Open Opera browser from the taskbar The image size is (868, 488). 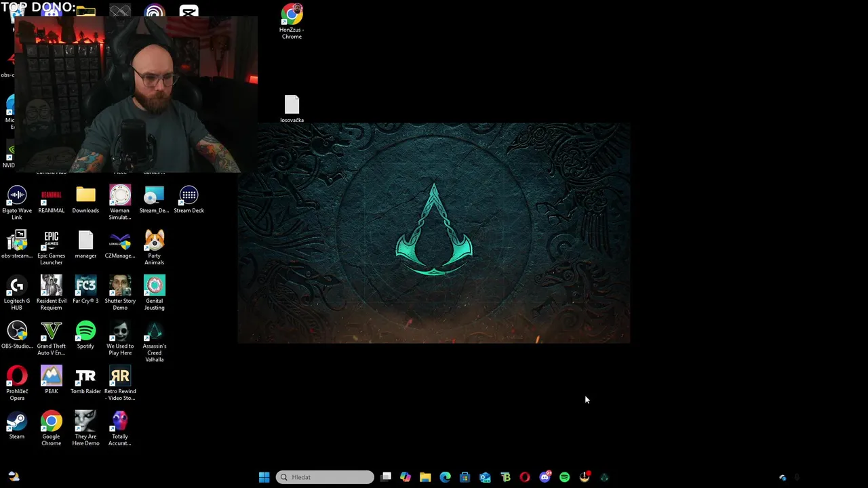(x=525, y=477)
